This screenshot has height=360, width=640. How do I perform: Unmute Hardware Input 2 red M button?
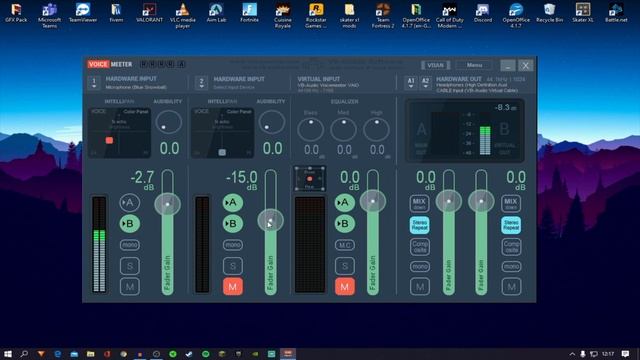click(x=233, y=287)
